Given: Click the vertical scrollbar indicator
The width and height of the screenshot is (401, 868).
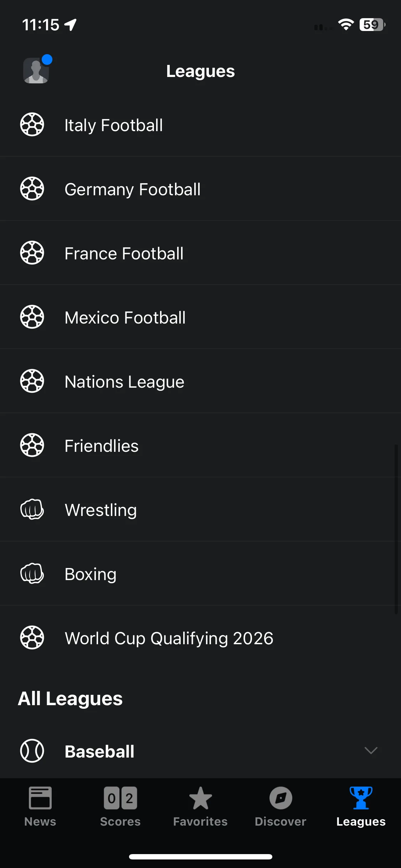Looking at the screenshot, I should (396, 529).
